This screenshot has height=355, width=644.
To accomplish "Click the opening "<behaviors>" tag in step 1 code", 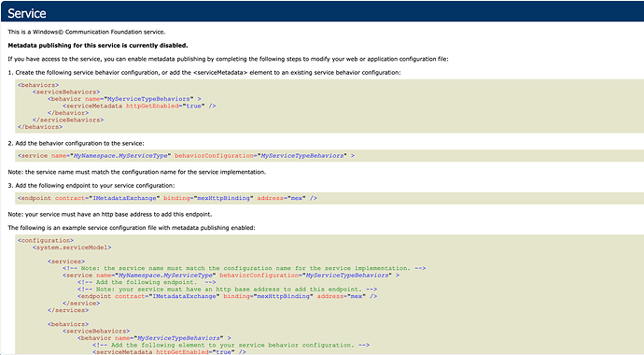I will [38, 85].
